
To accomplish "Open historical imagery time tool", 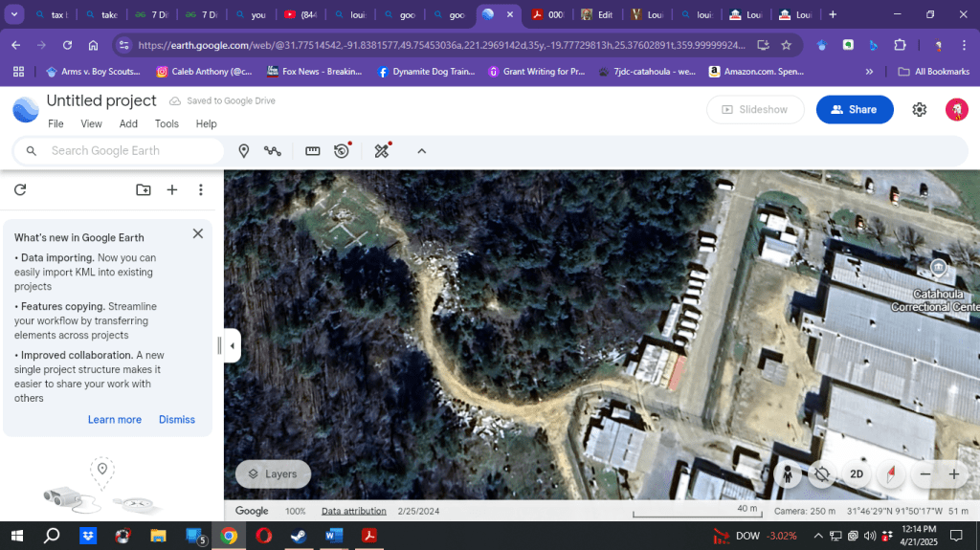I will (342, 151).
